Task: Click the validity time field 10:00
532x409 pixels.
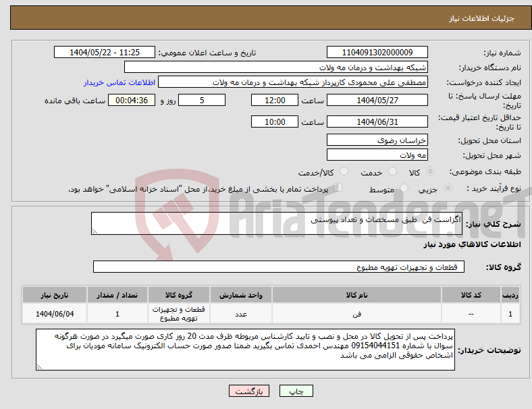Action: [x=275, y=121]
